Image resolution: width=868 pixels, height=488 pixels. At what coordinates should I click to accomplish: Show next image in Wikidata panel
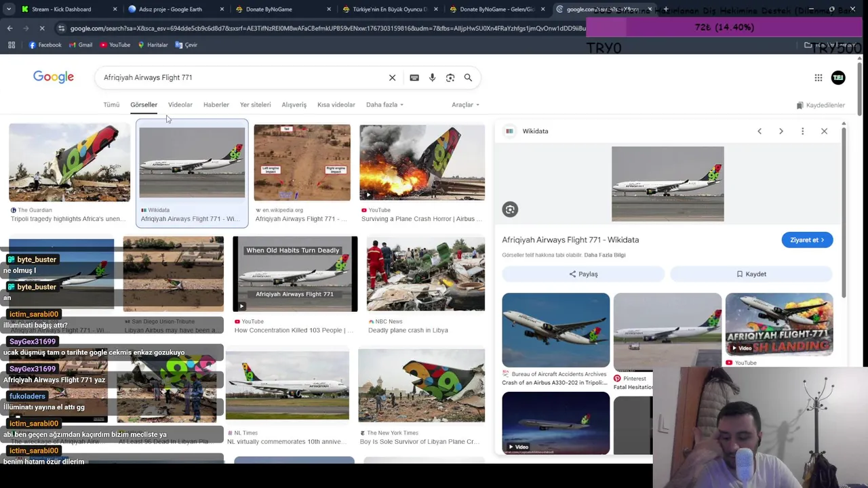pyautogui.click(x=781, y=131)
